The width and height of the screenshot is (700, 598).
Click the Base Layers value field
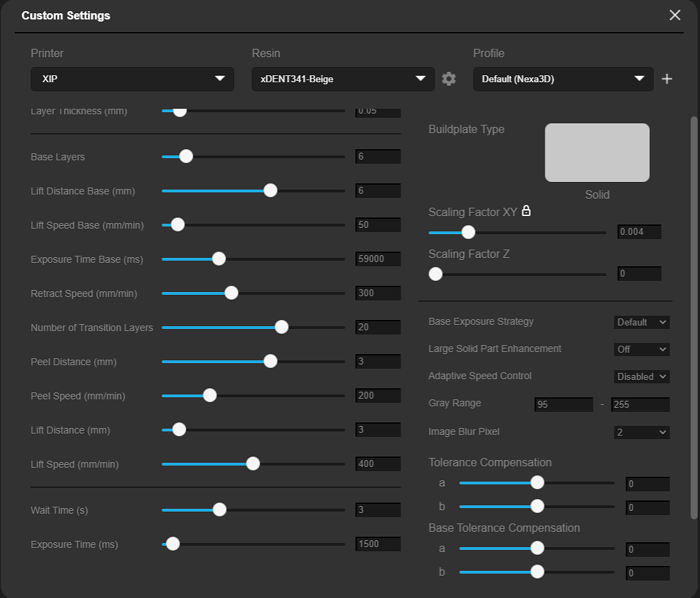click(378, 156)
